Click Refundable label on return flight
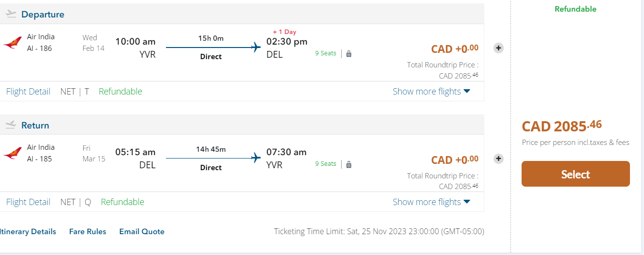 point(122,202)
